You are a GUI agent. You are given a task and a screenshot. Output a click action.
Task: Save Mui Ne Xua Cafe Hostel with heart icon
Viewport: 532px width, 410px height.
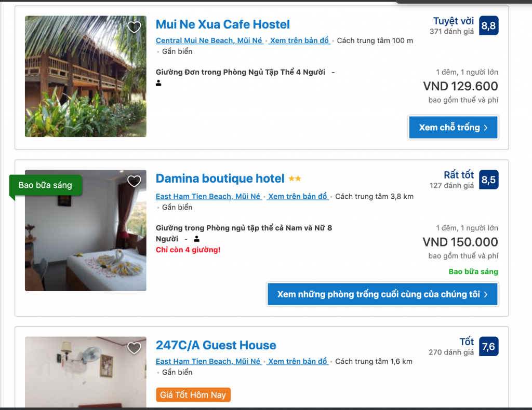[x=134, y=27]
